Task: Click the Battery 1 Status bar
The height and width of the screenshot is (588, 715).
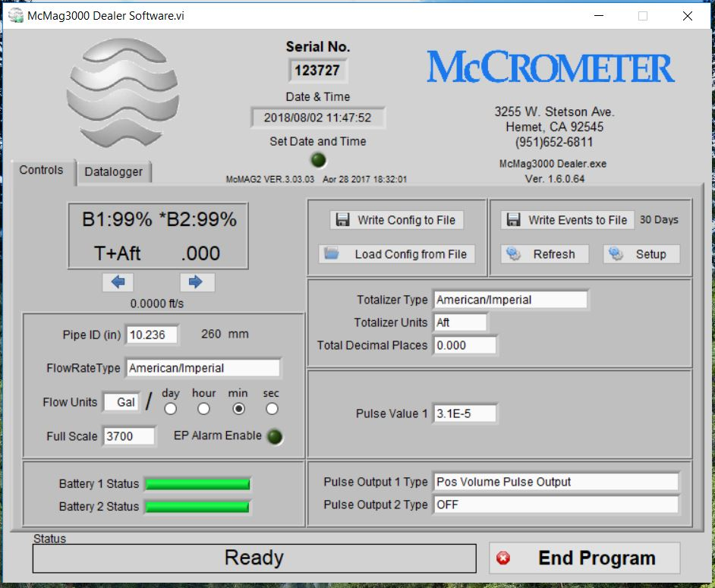Action: [x=197, y=484]
